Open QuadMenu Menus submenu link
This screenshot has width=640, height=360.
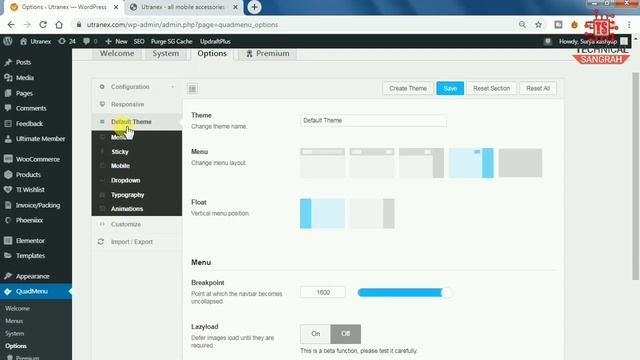pyautogui.click(x=14, y=321)
